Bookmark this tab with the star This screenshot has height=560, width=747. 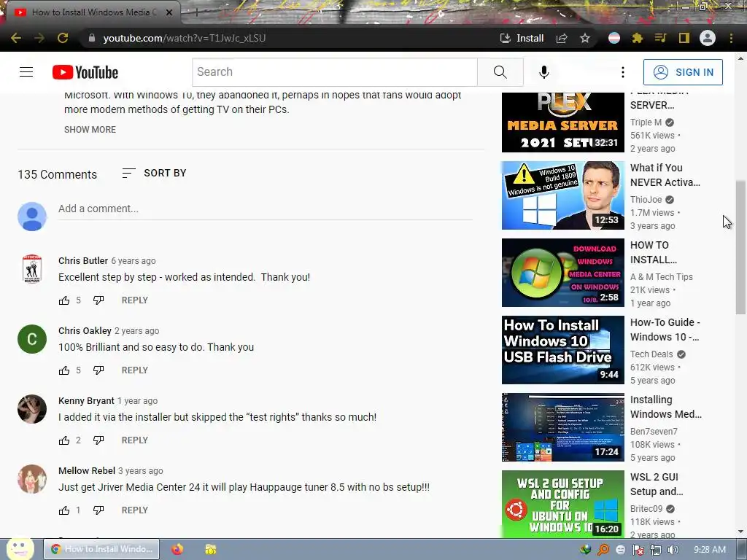(585, 38)
